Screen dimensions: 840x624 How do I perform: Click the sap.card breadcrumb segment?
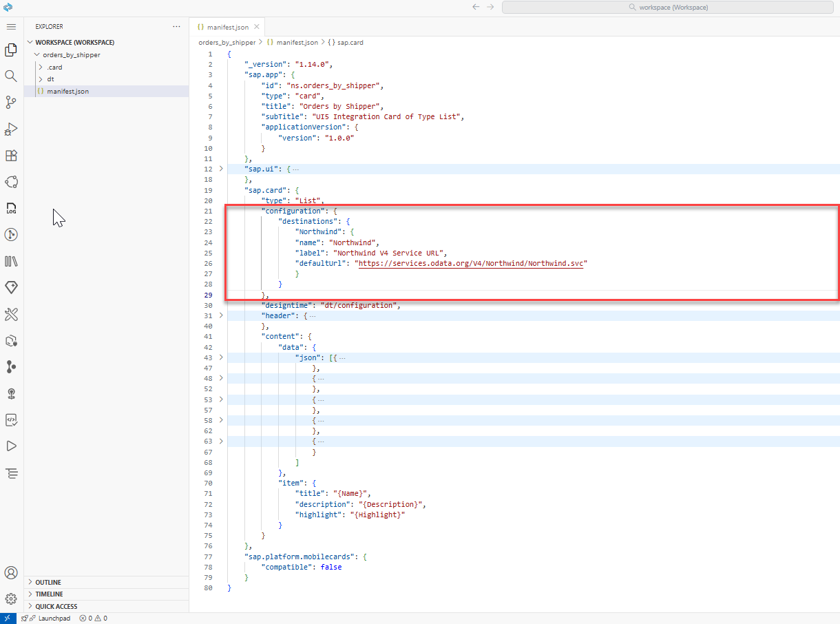[346, 43]
